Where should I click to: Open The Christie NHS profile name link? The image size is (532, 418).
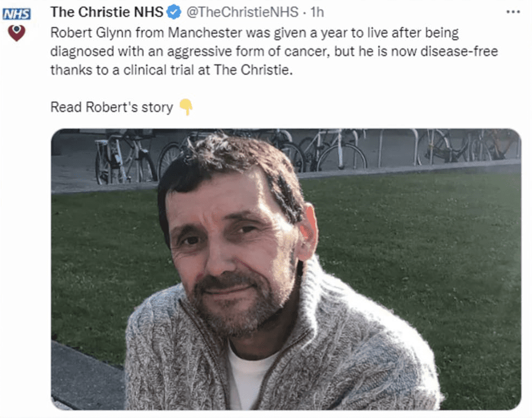[x=107, y=12]
